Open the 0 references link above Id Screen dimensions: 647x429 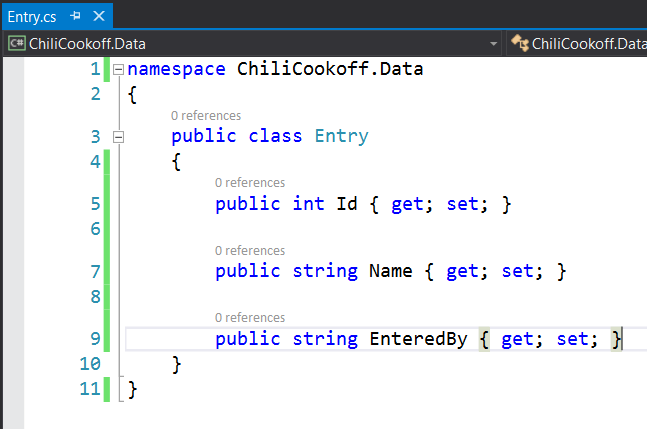point(250,183)
